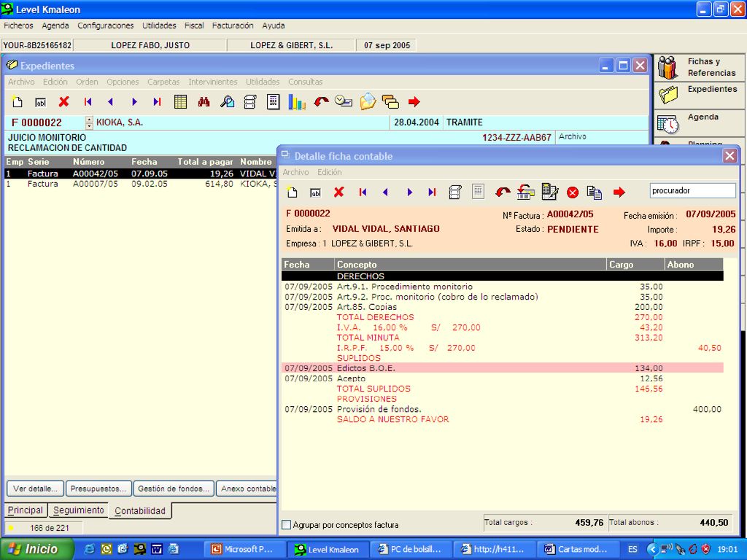Select invoice row A00042/05
Screen dimensions: 747x560
click(141, 174)
